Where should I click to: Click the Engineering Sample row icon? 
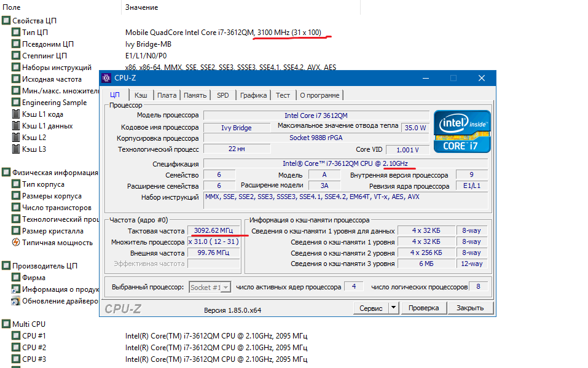click(16, 102)
